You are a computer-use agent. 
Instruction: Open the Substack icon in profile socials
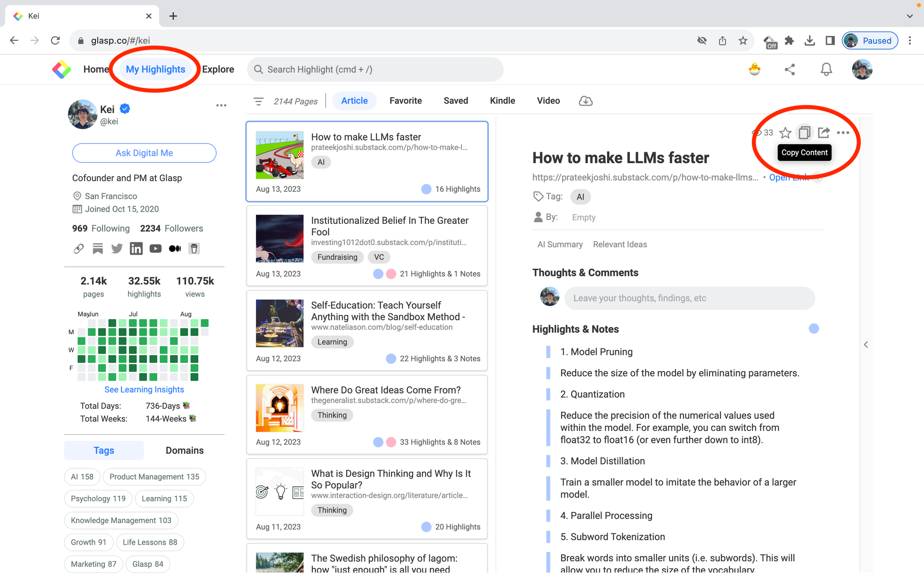coord(98,249)
